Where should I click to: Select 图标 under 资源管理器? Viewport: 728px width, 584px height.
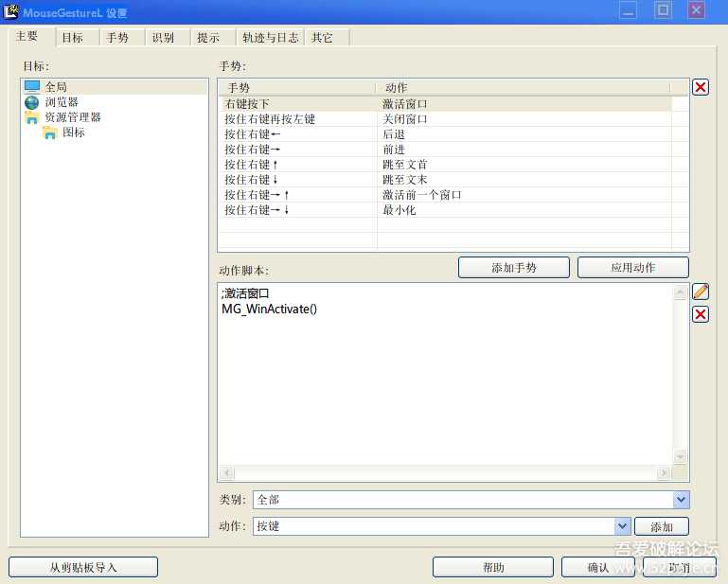coord(74,133)
